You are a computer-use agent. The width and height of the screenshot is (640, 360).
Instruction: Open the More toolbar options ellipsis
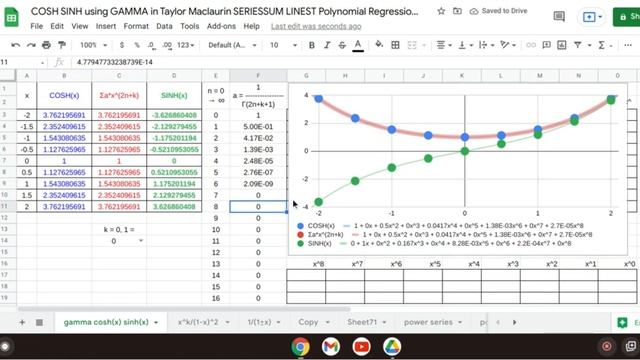point(628,45)
